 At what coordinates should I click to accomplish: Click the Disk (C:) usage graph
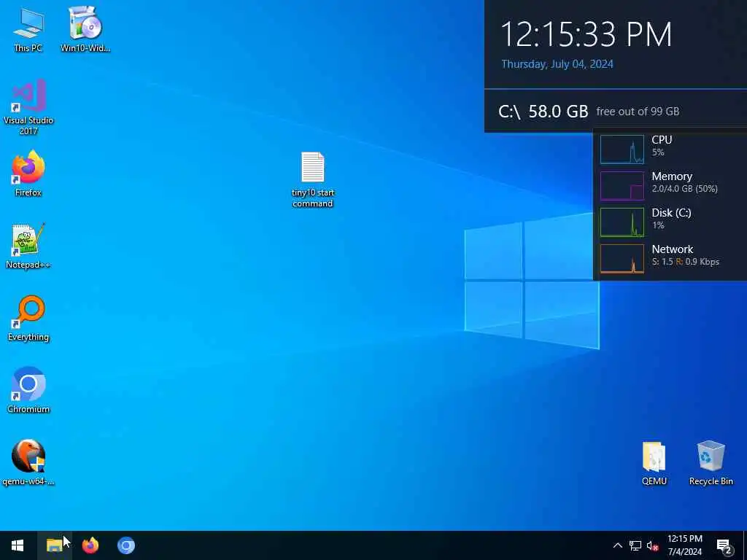[622, 222]
